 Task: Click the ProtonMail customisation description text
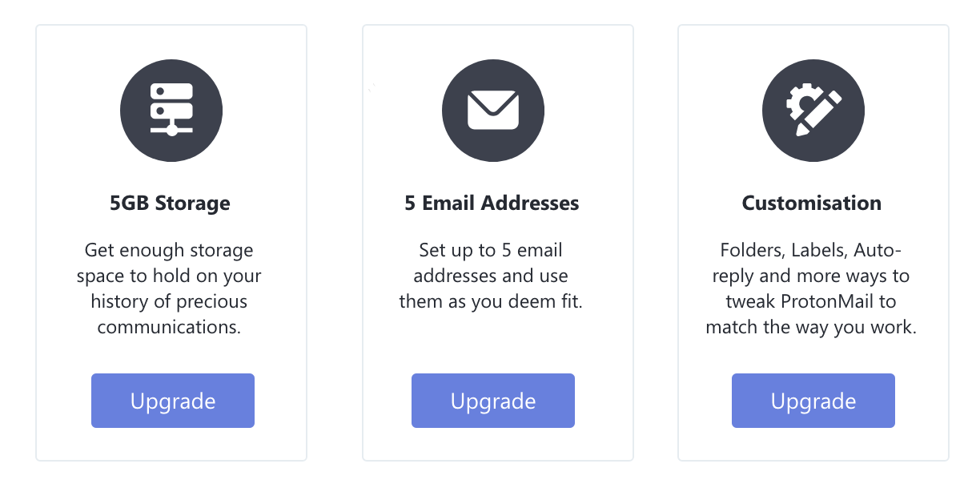pos(812,288)
